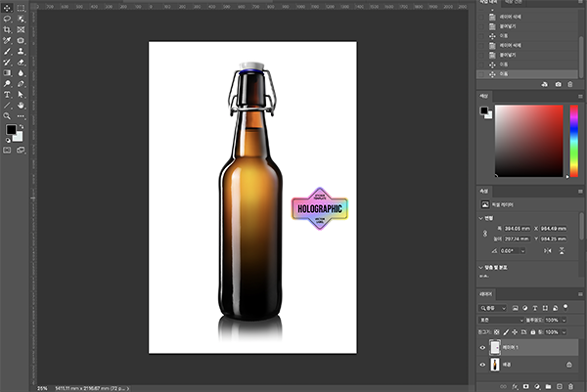Collapse the 변형 section in Properties

point(482,218)
